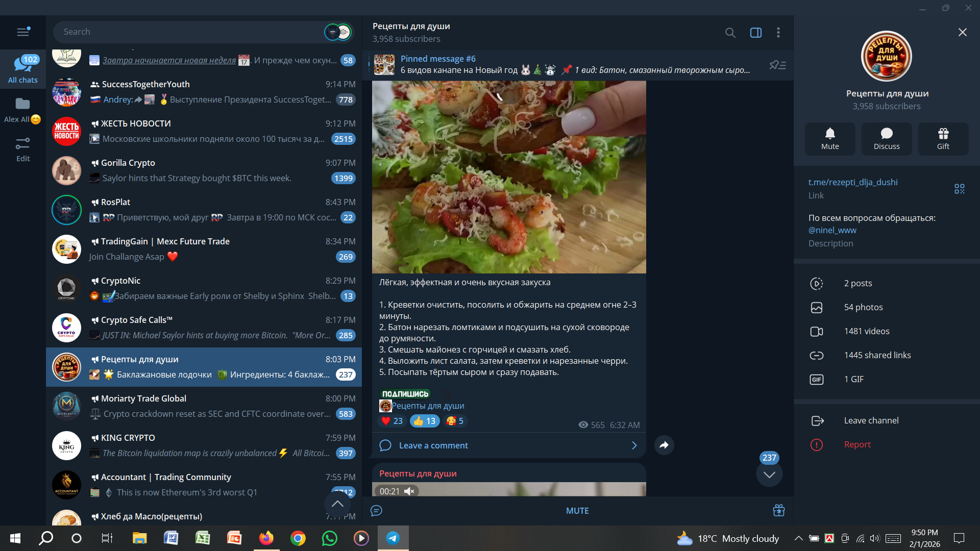Click the Discuss button in channel info
Image resolution: width=980 pixels, height=551 pixels.
click(x=887, y=139)
